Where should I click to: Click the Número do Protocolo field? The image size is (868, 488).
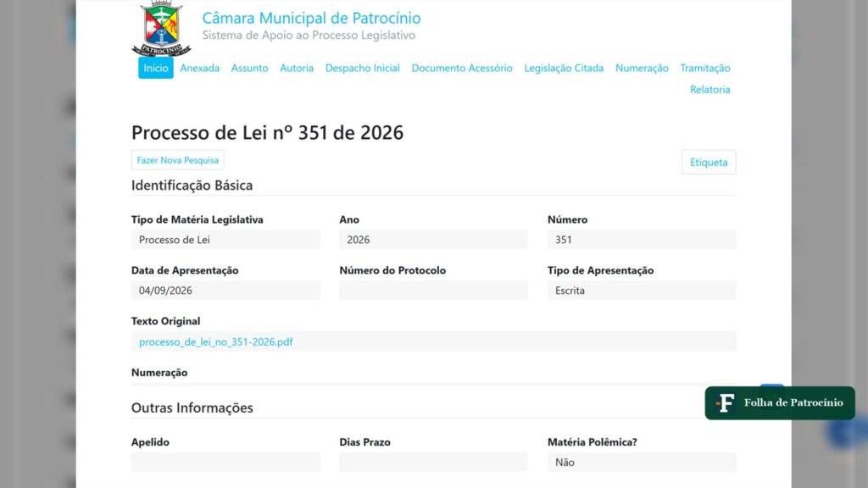(433, 291)
